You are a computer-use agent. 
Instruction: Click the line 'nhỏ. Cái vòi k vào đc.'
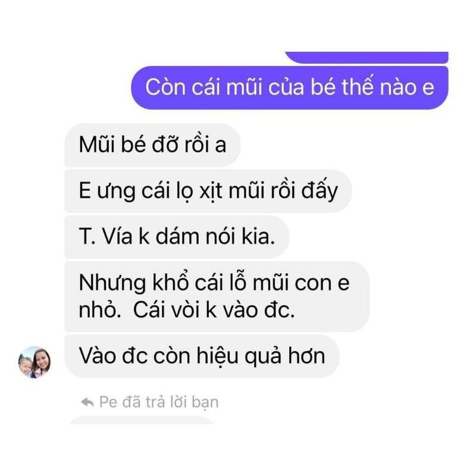pos(187,310)
